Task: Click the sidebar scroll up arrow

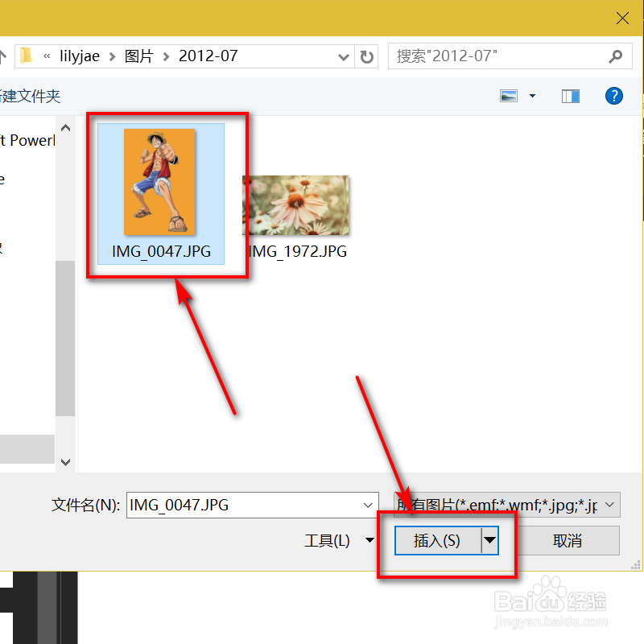Action: coord(65,128)
